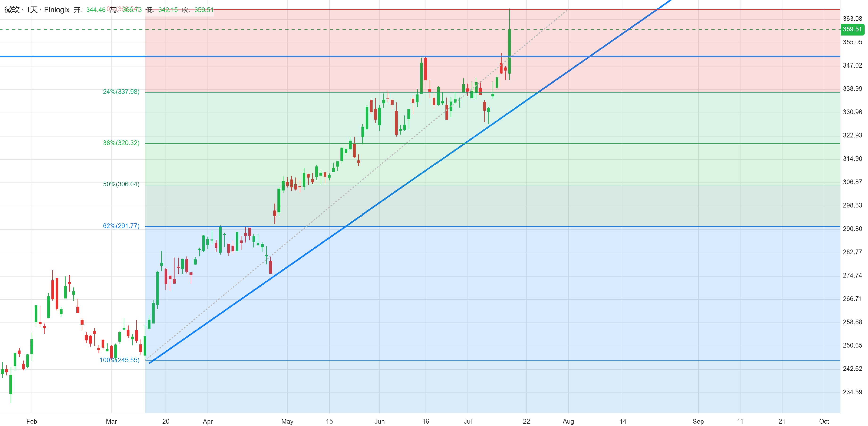Click the 290.80 price axis label
The height and width of the screenshot is (426, 868).
coord(852,229)
